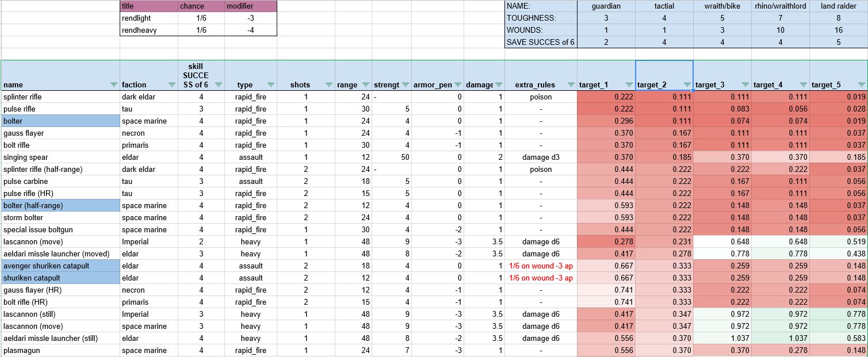Select the 'assault' type of pulse carbine
868x357 pixels.
point(251,181)
